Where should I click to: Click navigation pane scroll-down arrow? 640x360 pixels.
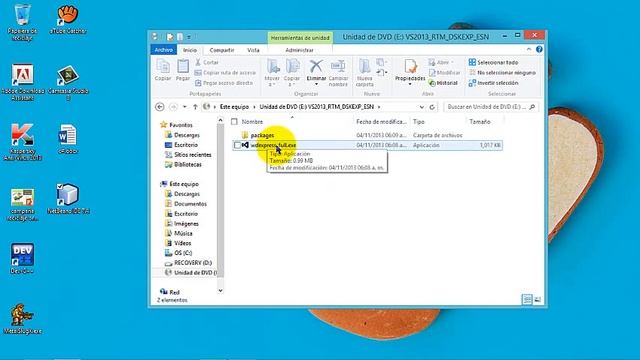220,291
